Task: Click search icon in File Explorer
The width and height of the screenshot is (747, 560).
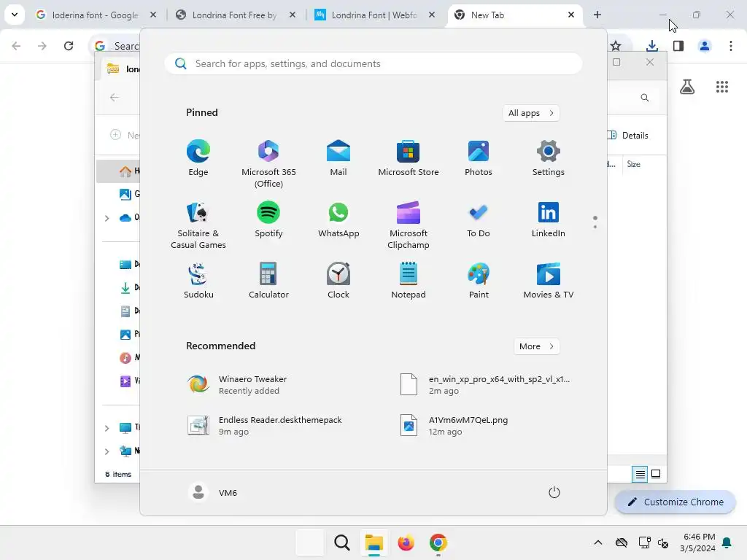Action: pos(645,98)
